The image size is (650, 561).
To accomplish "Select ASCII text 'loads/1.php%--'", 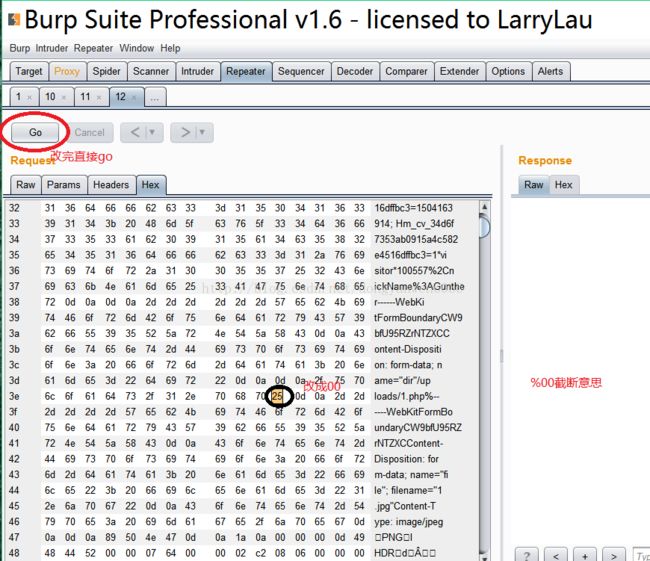I will tap(407, 396).
